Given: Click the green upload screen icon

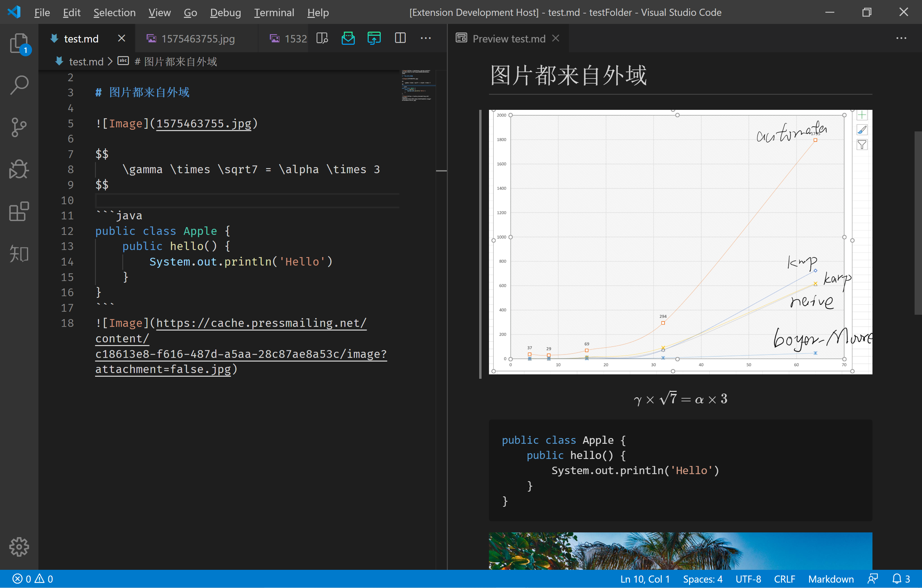Looking at the screenshot, I should coord(374,38).
